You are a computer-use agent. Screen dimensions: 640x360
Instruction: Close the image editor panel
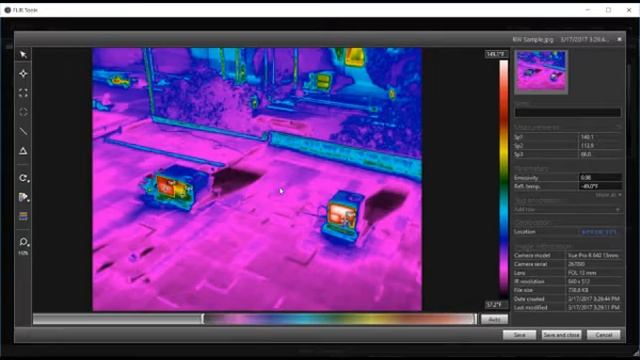click(x=619, y=39)
